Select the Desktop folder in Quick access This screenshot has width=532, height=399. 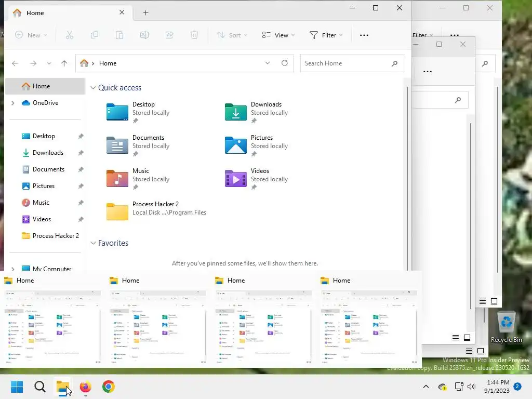138,112
